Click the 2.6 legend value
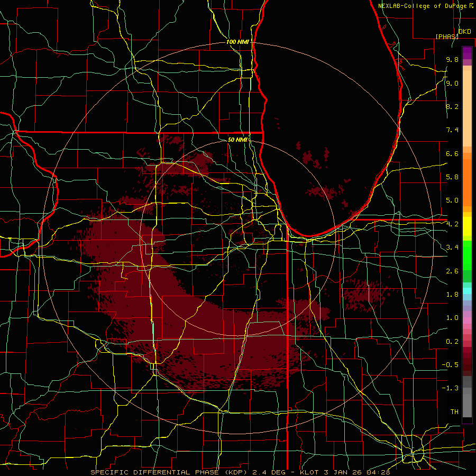The width and height of the screenshot is (476, 476). (x=452, y=271)
